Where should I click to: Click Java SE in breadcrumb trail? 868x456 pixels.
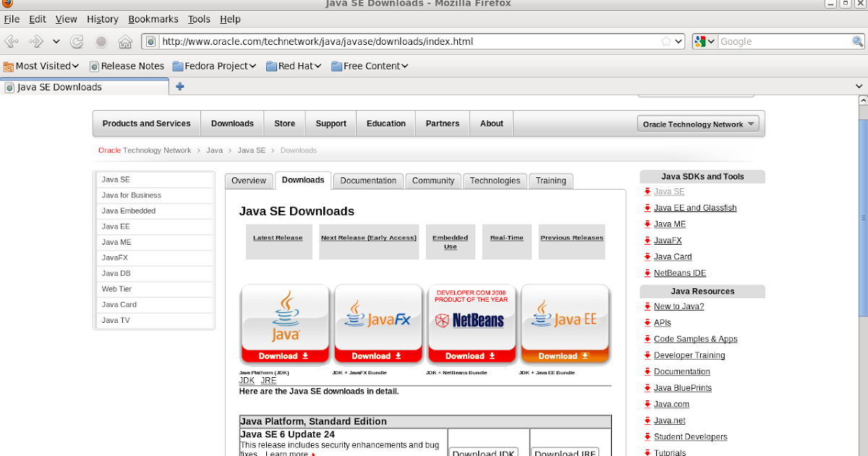coord(251,151)
